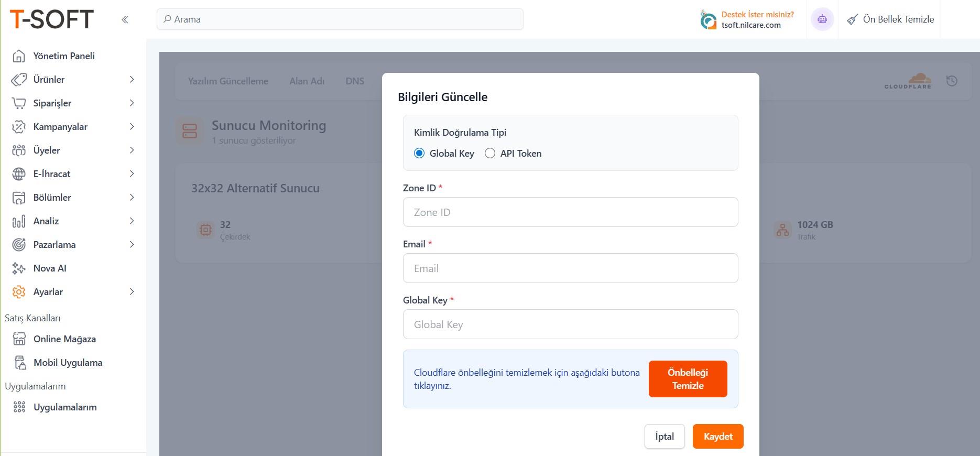Click the CPU core icon next to 32

(x=205, y=230)
